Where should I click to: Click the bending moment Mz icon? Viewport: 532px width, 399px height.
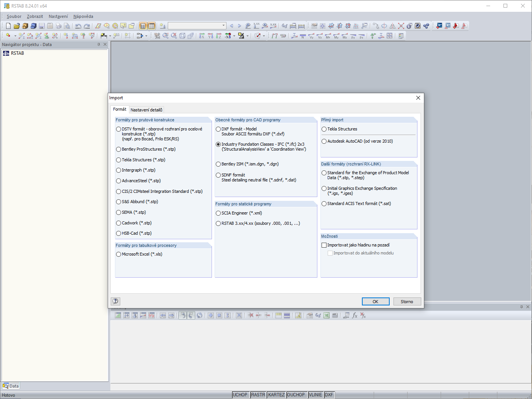coord(345,36)
